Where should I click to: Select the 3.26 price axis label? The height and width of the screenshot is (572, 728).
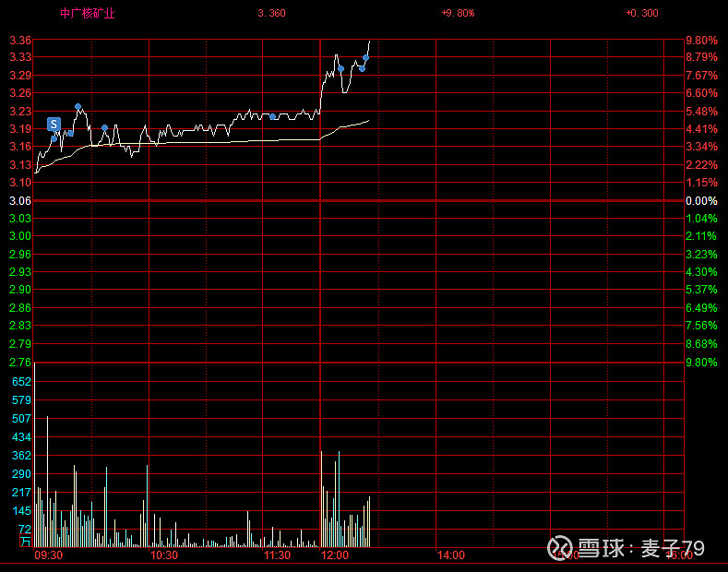pyautogui.click(x=20, y=93)
